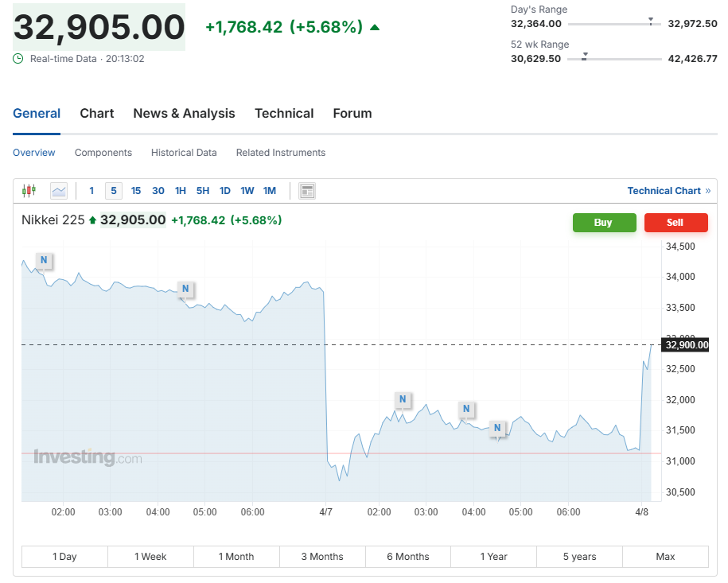This screenshot has width=728, height=583.
Task: Click the 30,500 label on price axis
Action: pos(680,492)
